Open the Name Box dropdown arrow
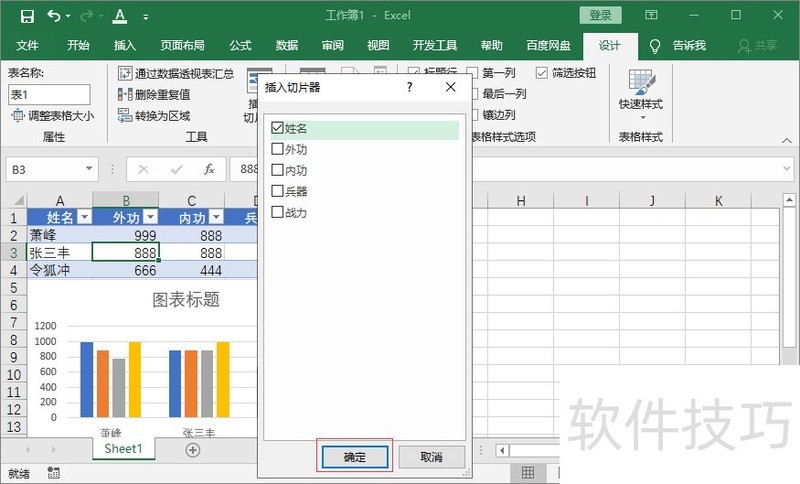This screenshot has height=484, width=800. (89, 169)
